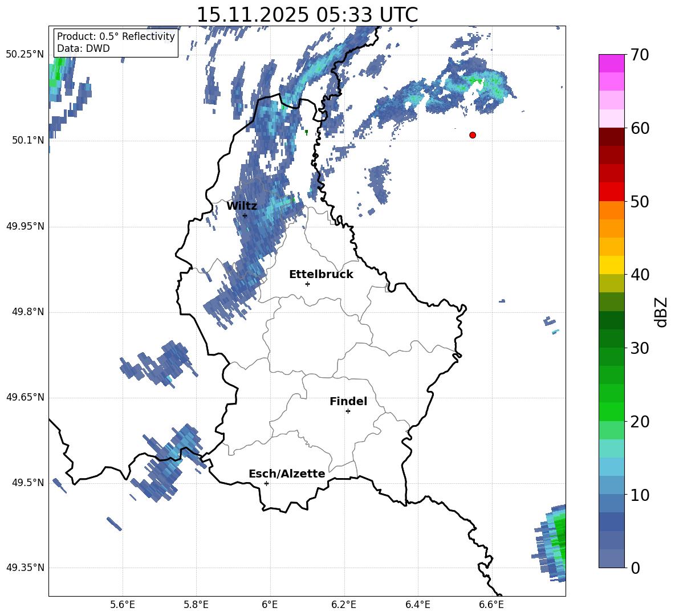Click the 5.8°E longitude label
675x616 pixels.
(196, 605)
